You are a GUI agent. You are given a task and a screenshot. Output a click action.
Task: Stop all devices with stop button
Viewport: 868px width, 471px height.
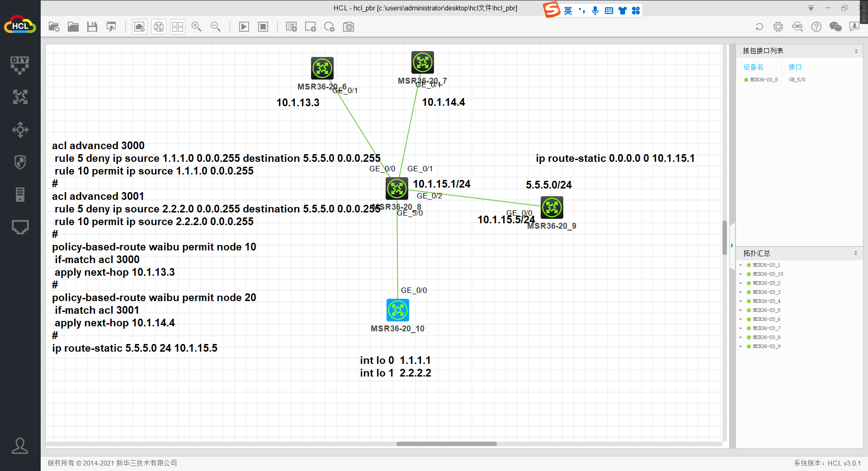pos(263,27)
